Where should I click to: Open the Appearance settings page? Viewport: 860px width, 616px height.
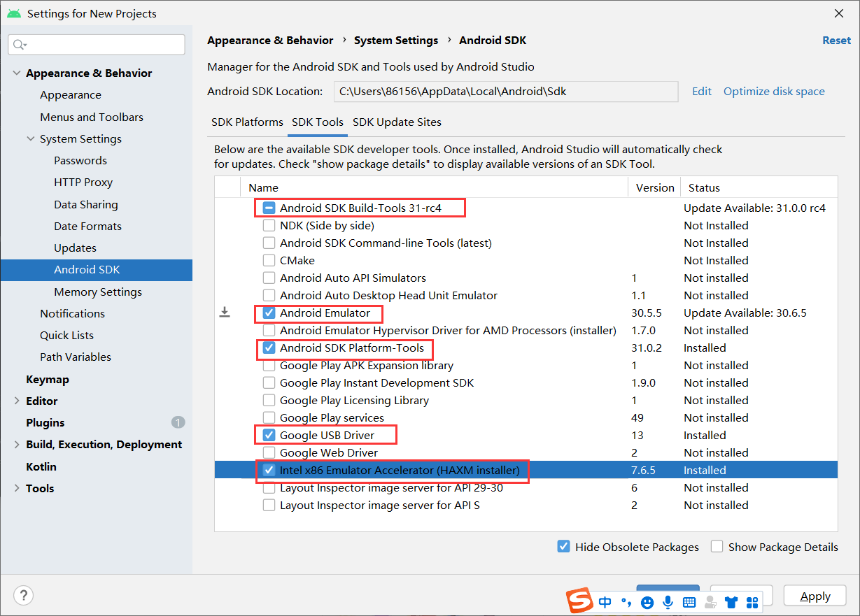pos(71,94)
